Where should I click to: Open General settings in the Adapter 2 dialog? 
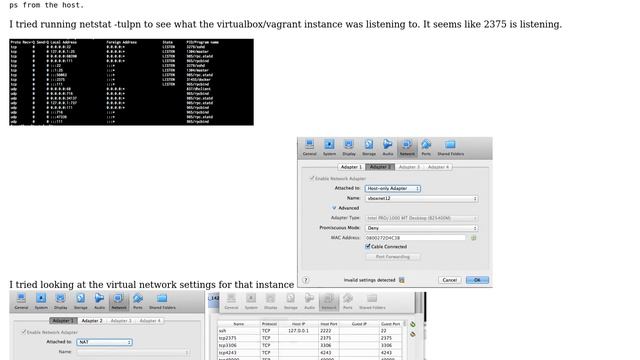(x=309, y=147)
